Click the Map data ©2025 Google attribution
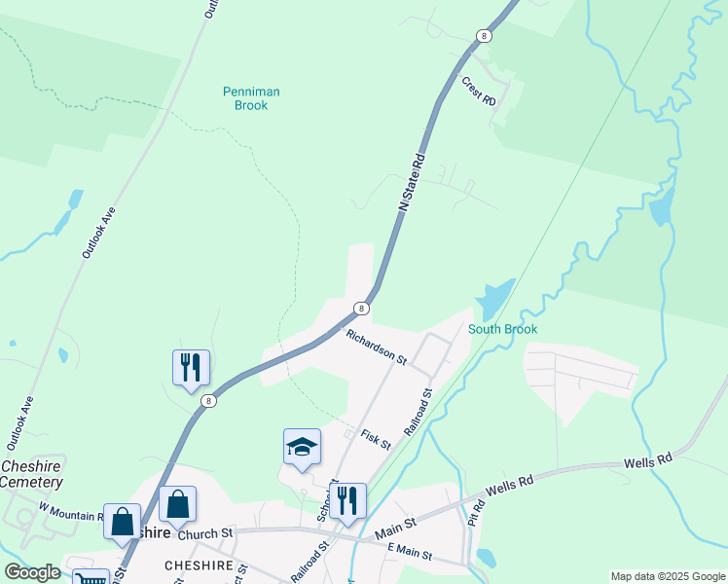Screen dimensions: 728x584 point(668,576)
